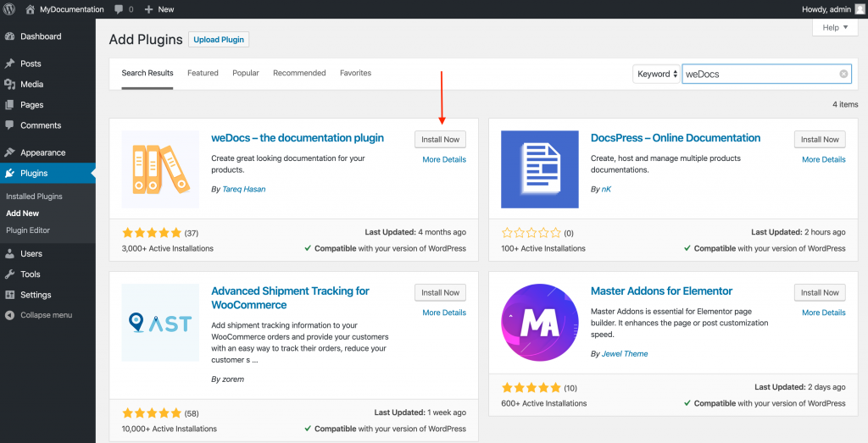This screenshot has width=868, height=443.
Task: Click the Upload Plugin button
Action: pyautogui.click(x=219, y=39)
